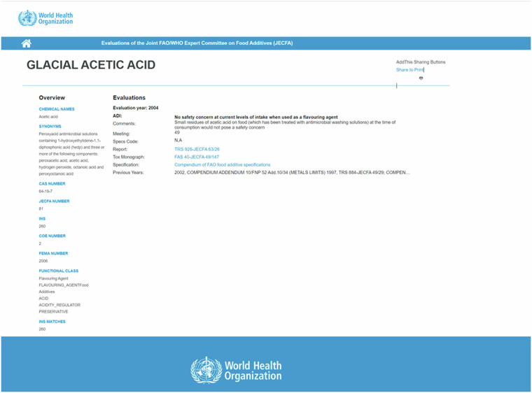Click the Home icon in blue bar
This screenshot has width=532, height=393.
[27, 43]
